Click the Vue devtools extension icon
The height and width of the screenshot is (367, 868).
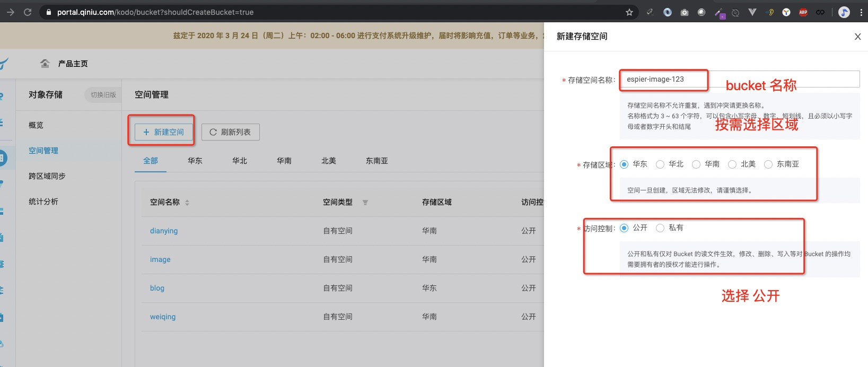[x=752, y=12]
